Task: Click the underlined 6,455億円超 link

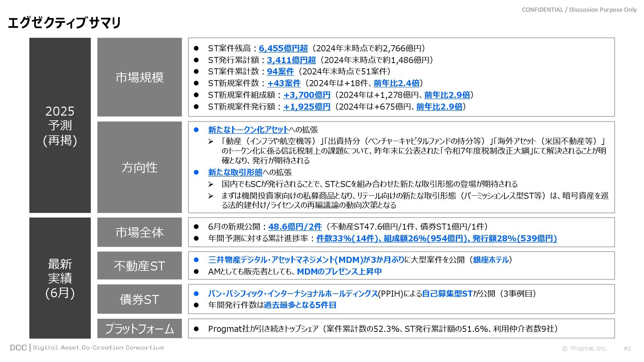Action: (x=283, y=48)
